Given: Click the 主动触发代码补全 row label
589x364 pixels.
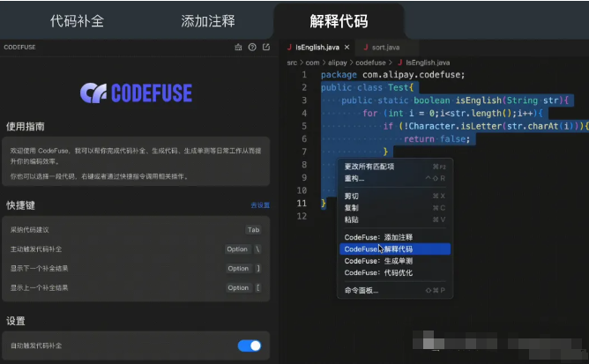Looking at the screenshot, I should (x=35, y=249).
